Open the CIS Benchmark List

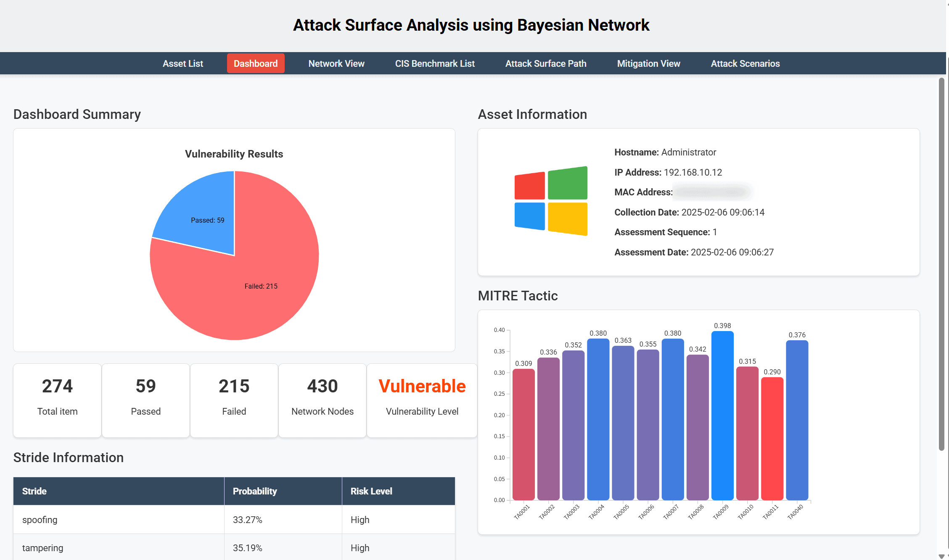click(434, 63)
